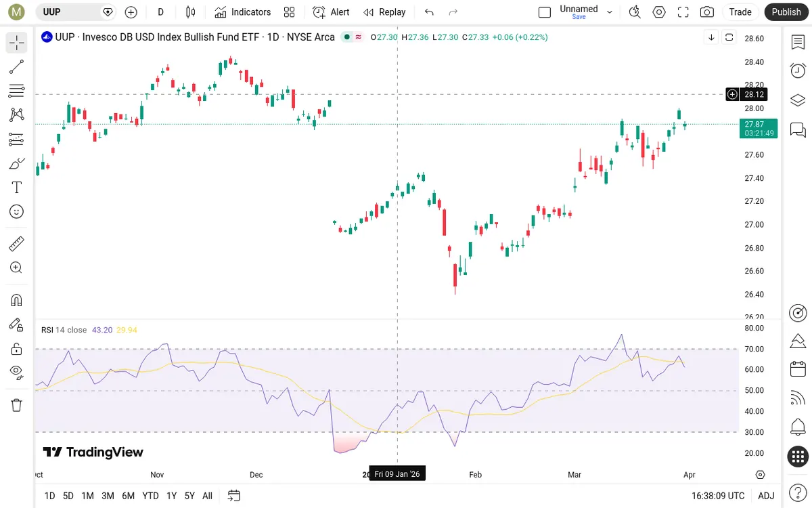Select the 1M time range
This screenshot has width=812, height=508.
click(87, 496)
